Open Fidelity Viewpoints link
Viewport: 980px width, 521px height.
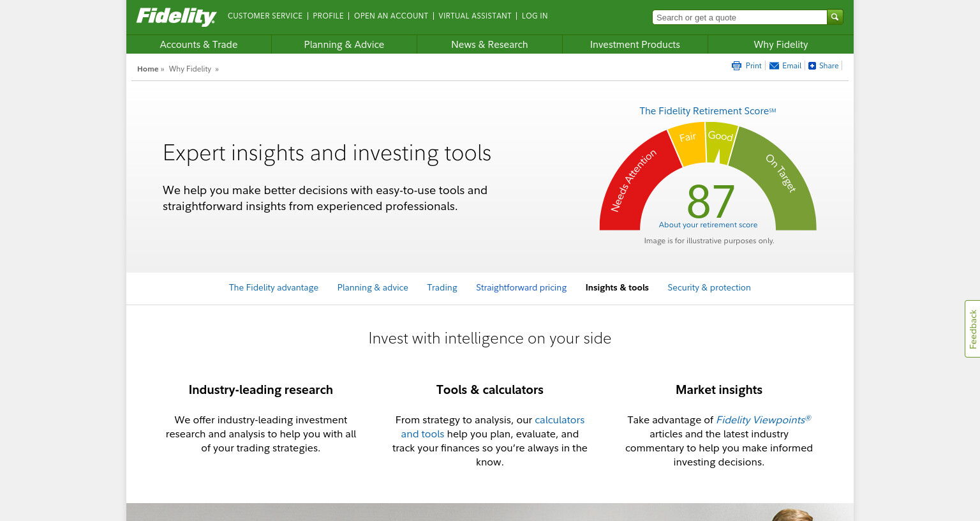(763, 419)
